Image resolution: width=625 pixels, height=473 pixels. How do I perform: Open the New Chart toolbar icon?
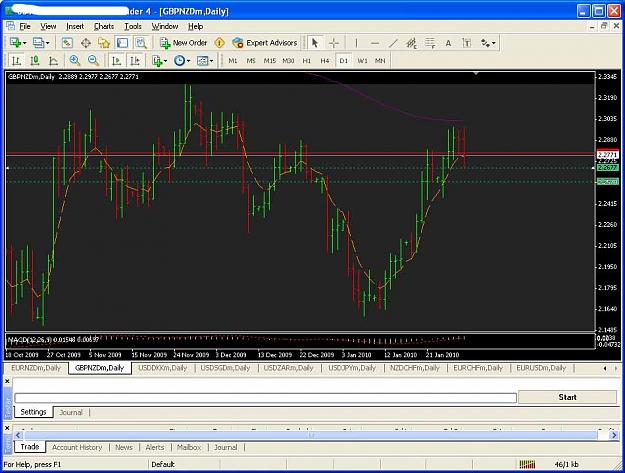pyautogui.click(x=16, y=43)
